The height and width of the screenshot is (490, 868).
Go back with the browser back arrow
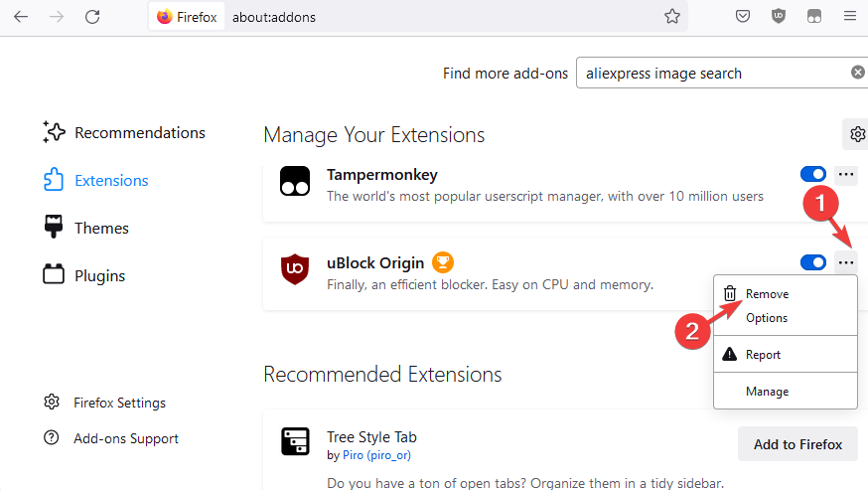click(21, 17)
